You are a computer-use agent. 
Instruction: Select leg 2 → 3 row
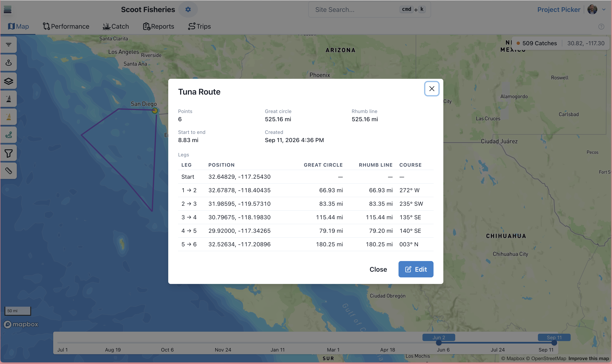coord(306,204)
